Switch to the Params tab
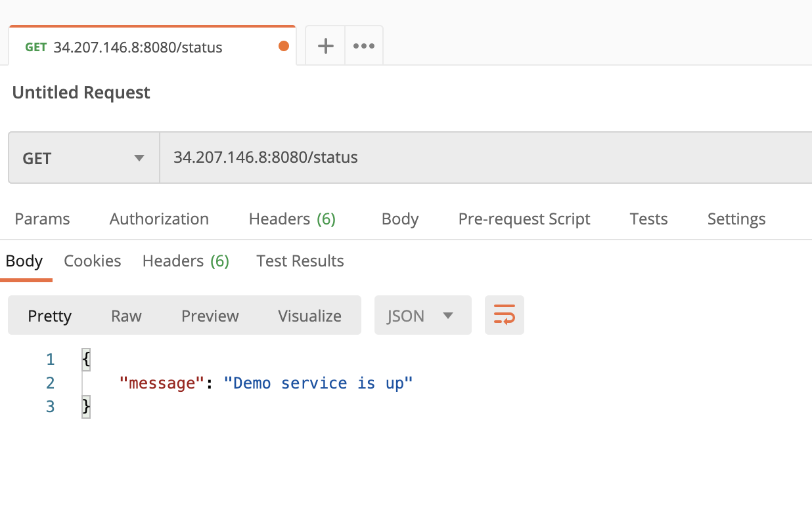Screen dimensions: 812x508 tap(42, 219)
